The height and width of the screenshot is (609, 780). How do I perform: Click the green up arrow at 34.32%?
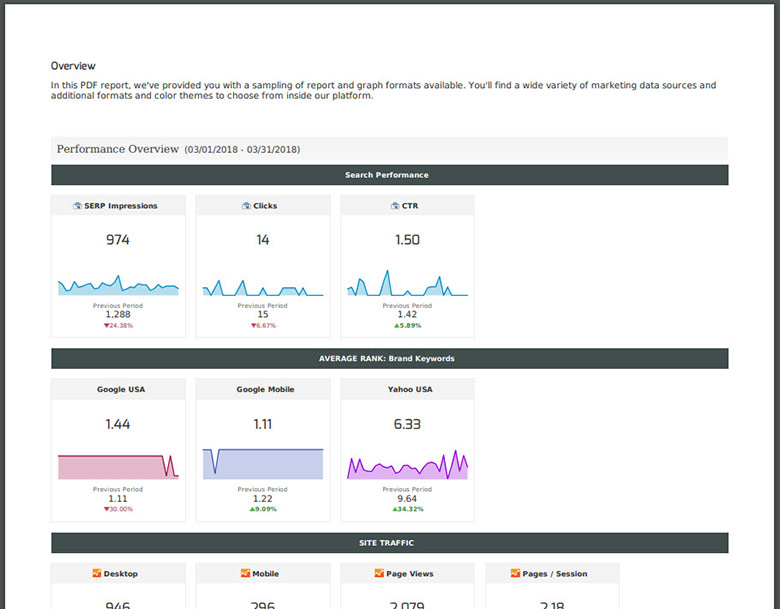pyautogui.click(x=394, y=509)
